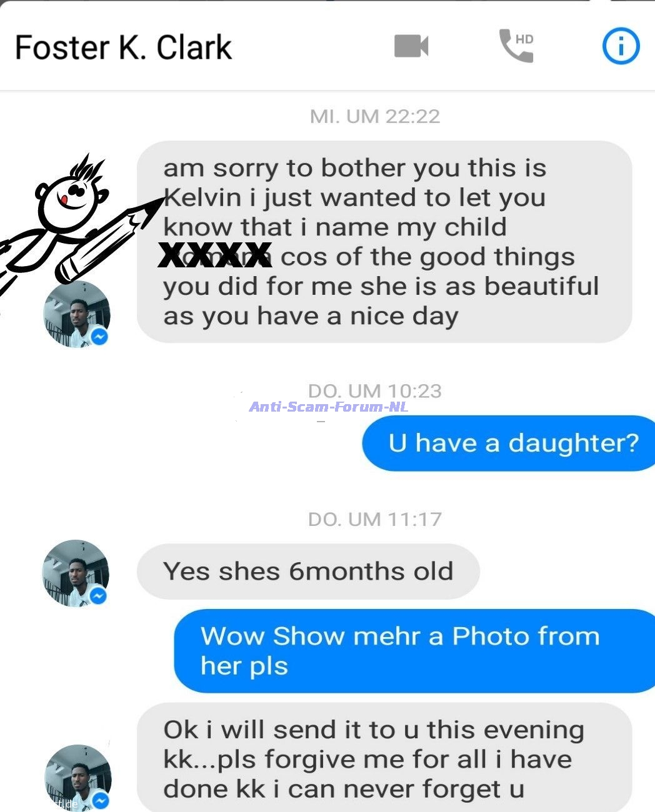Tap Messenger badge on first avatar
This screenshot has height=812, width=655.
click(x=99, y=337)
